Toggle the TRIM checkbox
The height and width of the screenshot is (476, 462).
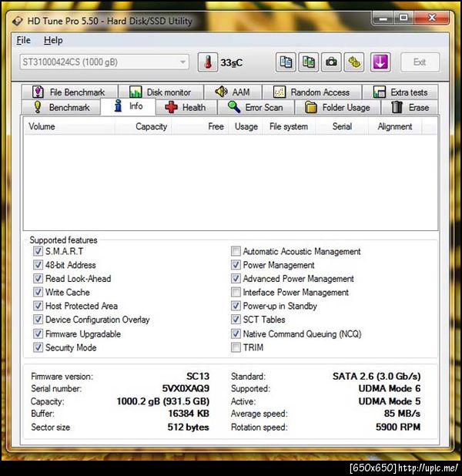click(236, 347)
